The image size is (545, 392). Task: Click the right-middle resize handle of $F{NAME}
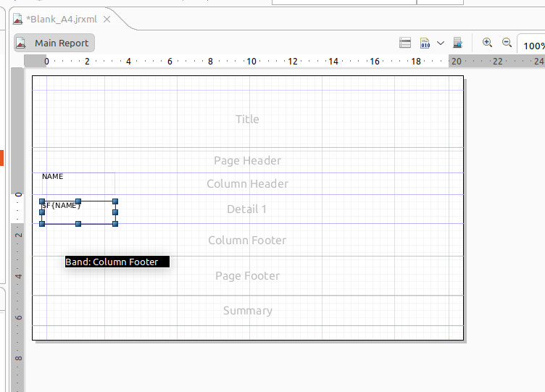[115, 212]
